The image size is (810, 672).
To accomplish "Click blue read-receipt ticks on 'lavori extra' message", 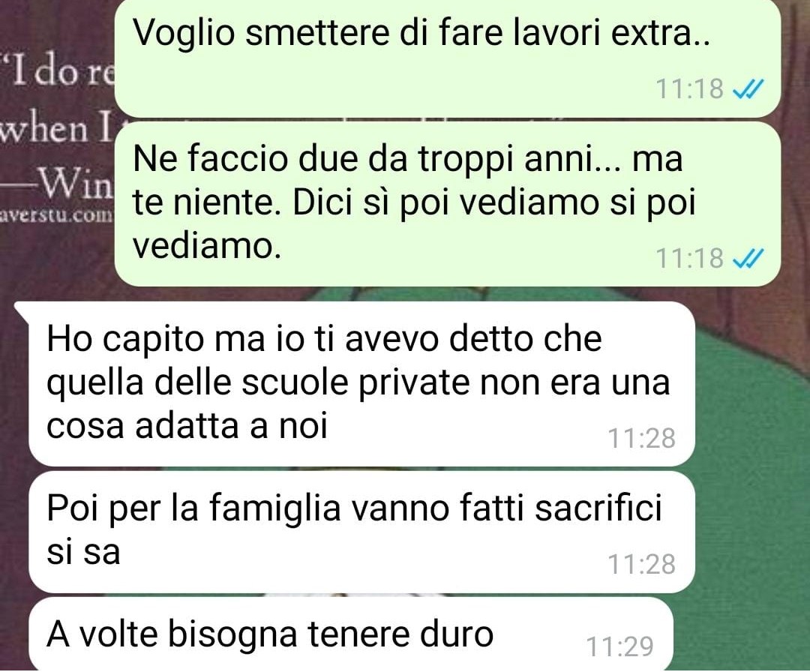I will point(748,90).
